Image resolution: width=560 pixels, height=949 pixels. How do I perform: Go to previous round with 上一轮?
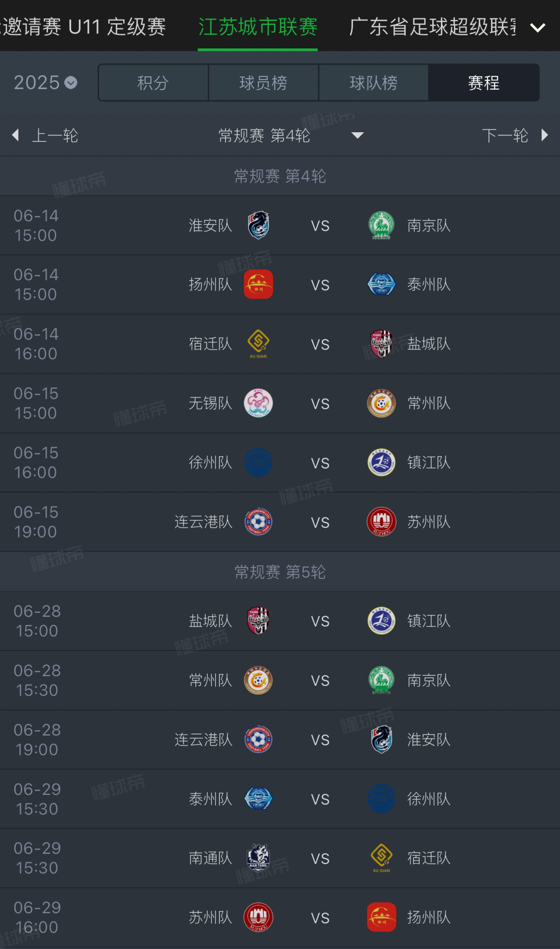coord(45,135)
